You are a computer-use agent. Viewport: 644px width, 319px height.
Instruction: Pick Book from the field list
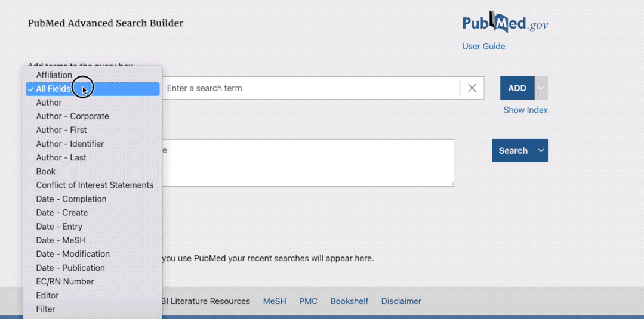93,171
